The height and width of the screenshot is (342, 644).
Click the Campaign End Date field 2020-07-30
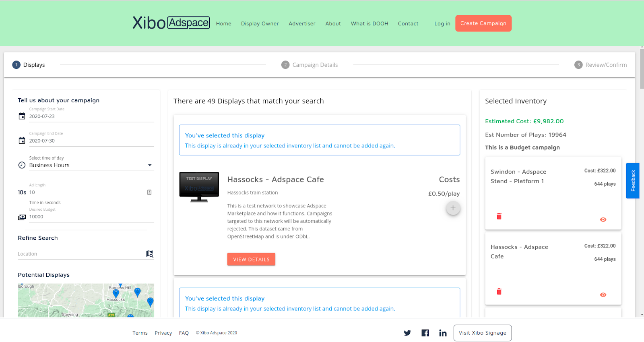[91, 141]
